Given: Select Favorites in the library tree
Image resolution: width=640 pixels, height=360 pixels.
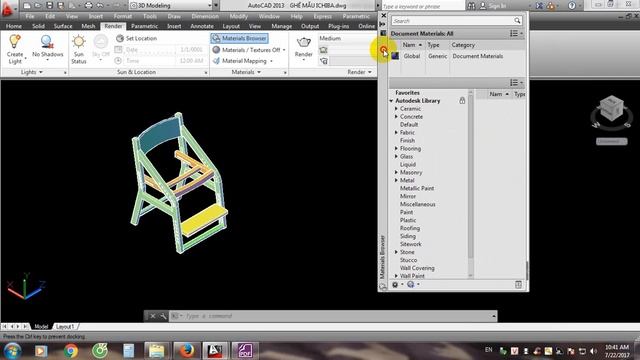Looking at the screenshot, I should pyautogui.click(x=407, y=93).
